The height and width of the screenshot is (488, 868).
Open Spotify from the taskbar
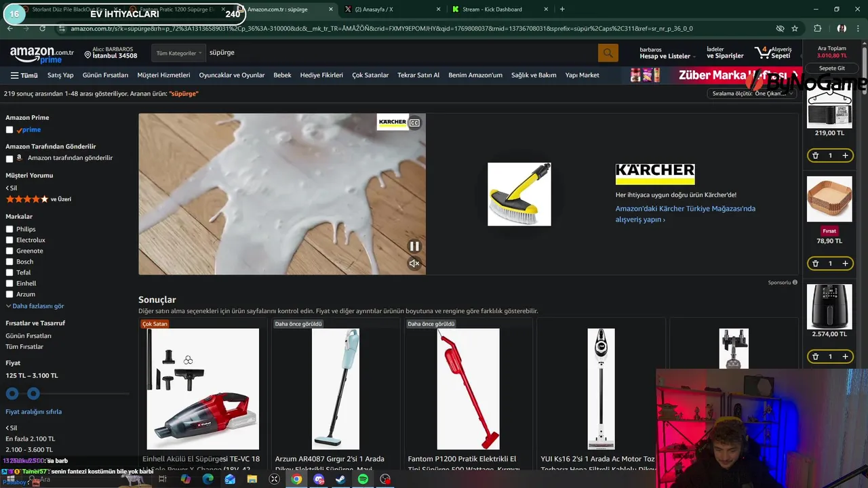point(363,479)
